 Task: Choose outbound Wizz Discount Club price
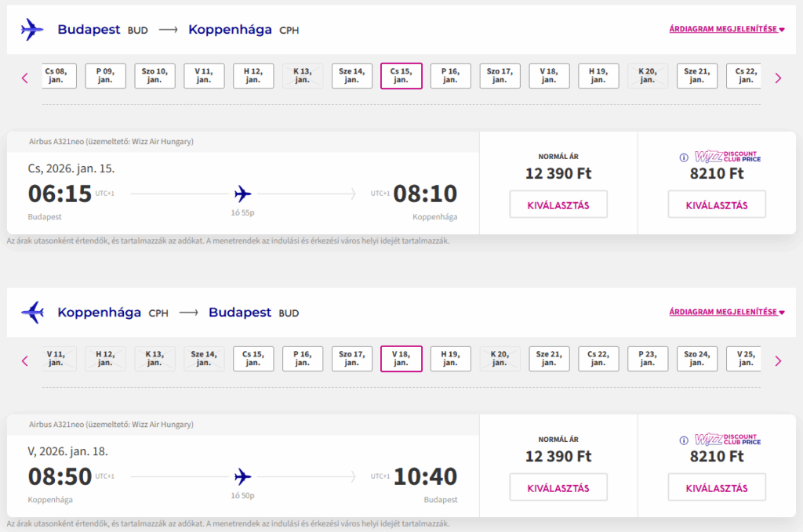tap(716, 205)
